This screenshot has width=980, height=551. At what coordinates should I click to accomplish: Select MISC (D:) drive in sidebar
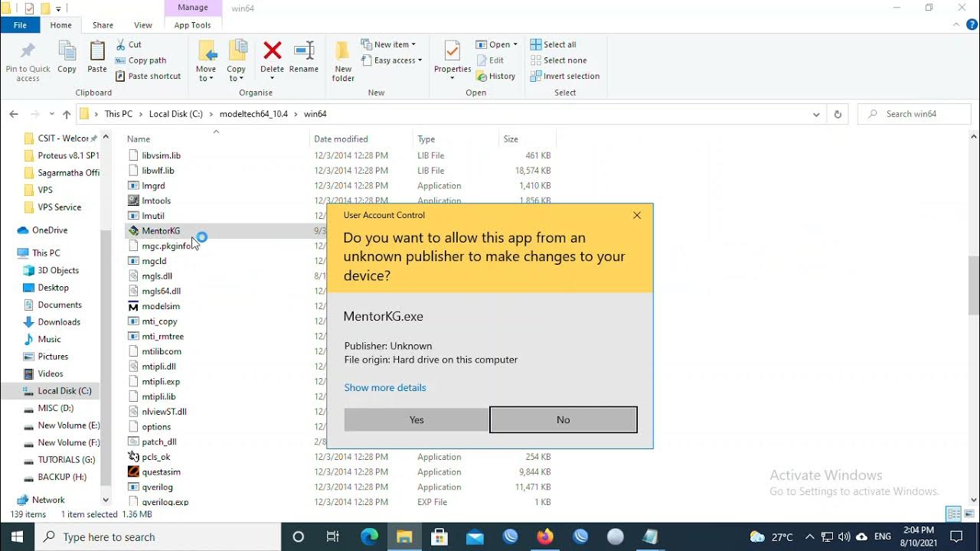click(56, 408)
